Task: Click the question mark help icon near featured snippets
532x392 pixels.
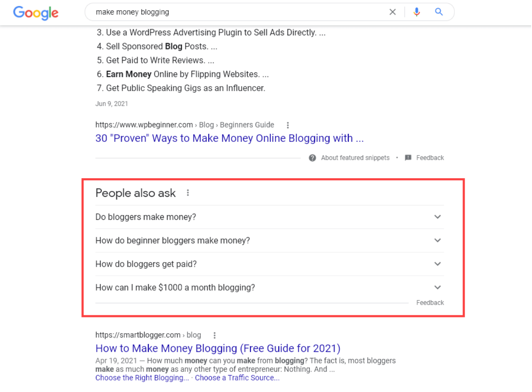Action: pyautogui.click(x=312, y=158)
